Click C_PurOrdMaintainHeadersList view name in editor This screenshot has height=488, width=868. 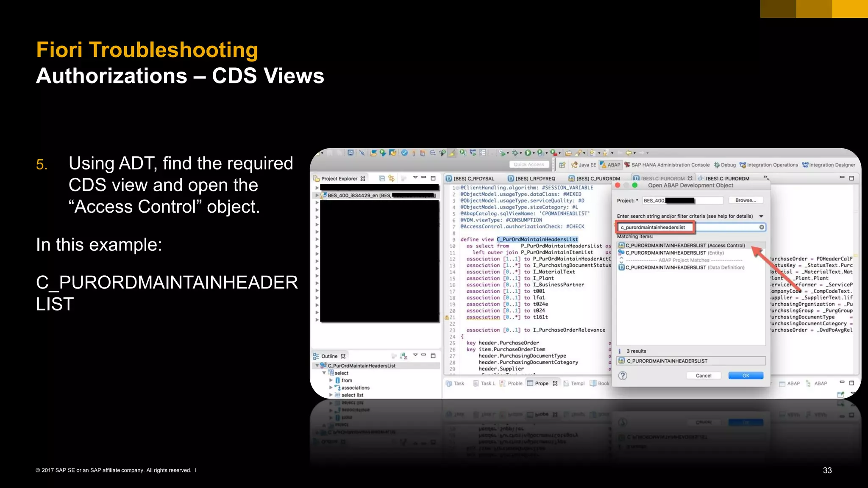click(x=537, y=239)
